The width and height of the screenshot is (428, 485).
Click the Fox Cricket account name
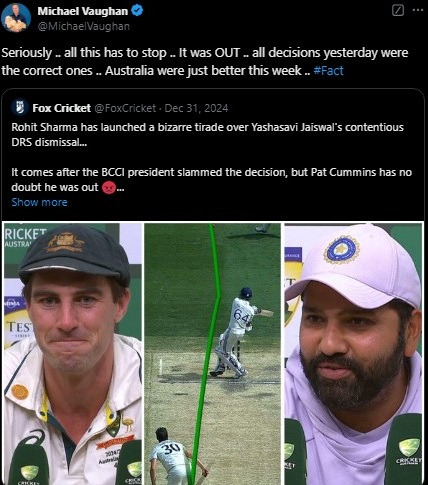tap(62, 108)
